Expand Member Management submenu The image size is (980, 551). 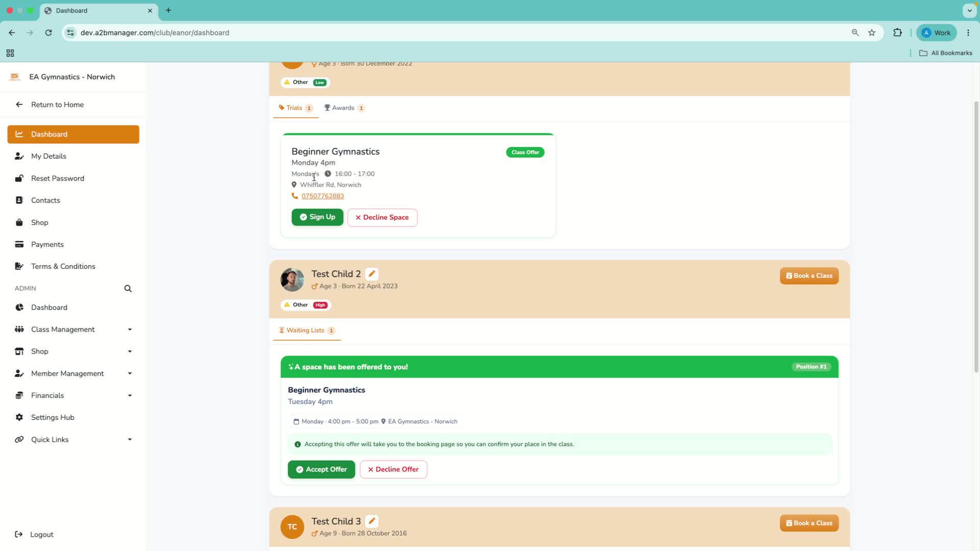130,373
